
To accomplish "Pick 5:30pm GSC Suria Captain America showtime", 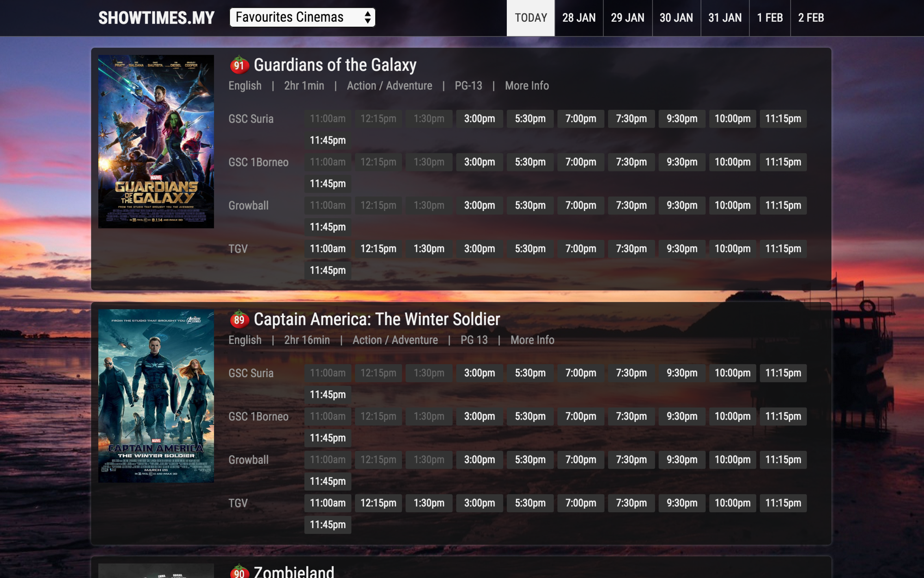I will pos(529,373).
